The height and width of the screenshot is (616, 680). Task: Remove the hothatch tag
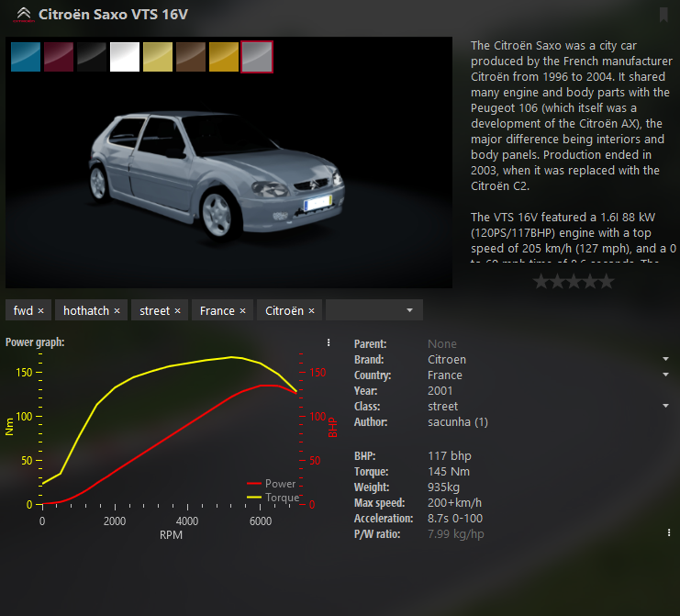[x=117, y=311]
